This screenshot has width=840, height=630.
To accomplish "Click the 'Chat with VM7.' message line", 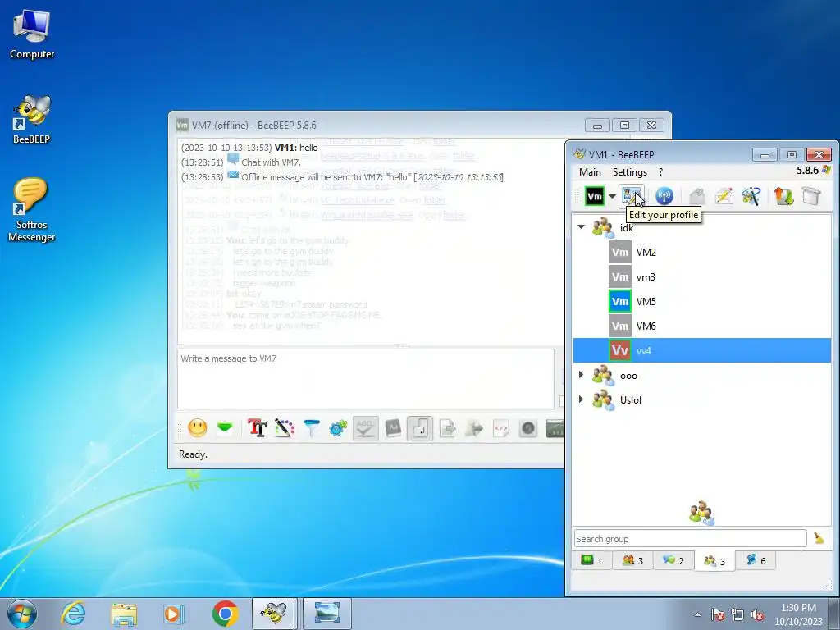I will click(271, 162).
